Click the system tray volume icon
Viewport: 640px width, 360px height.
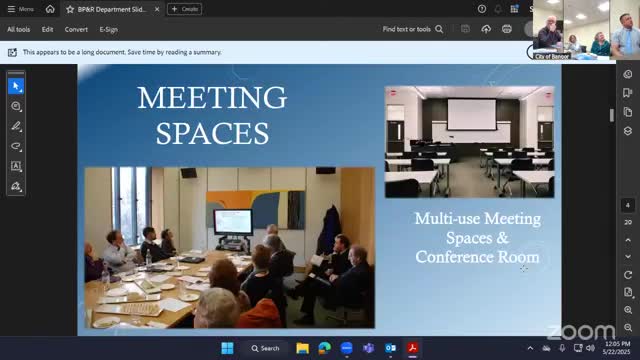[x=590, y=348]
